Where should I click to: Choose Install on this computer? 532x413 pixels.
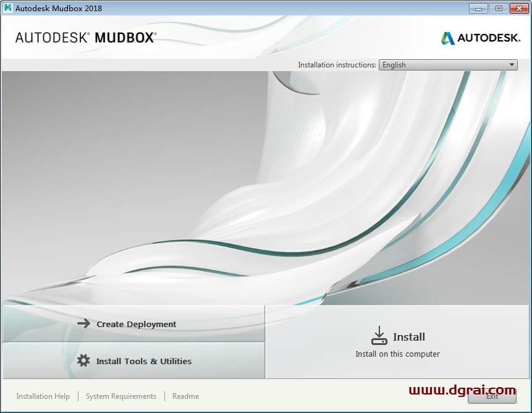(398, 342)
